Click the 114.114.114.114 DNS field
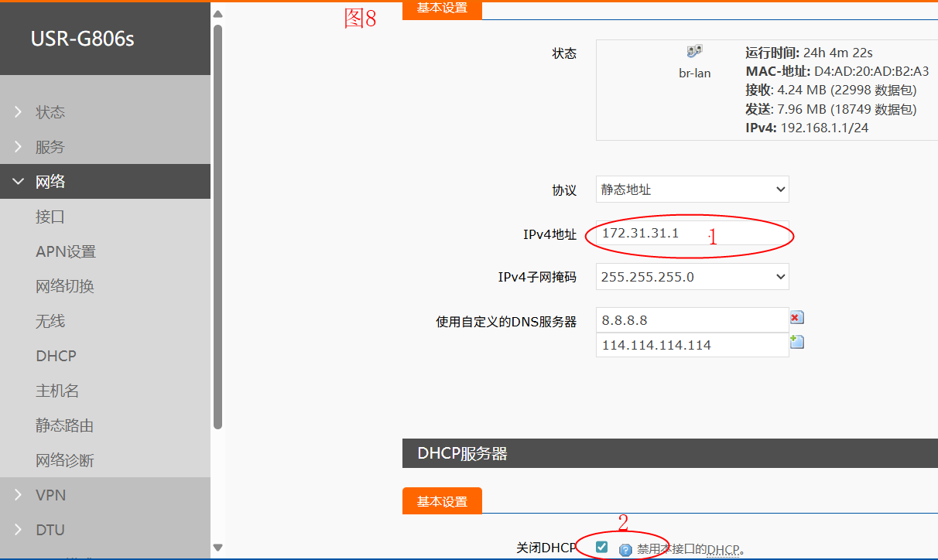 693,345
